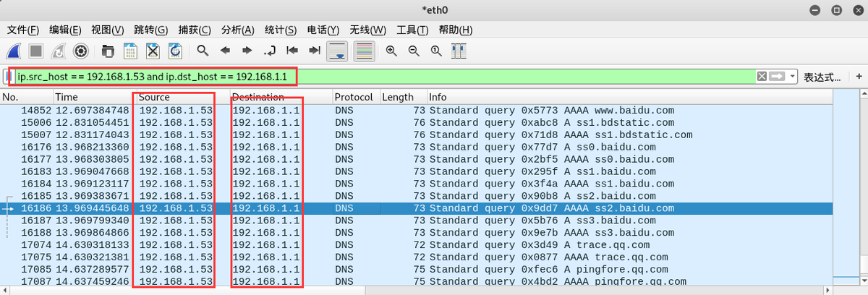
Task: Open the 视图(V) menu
Action: 108,30
